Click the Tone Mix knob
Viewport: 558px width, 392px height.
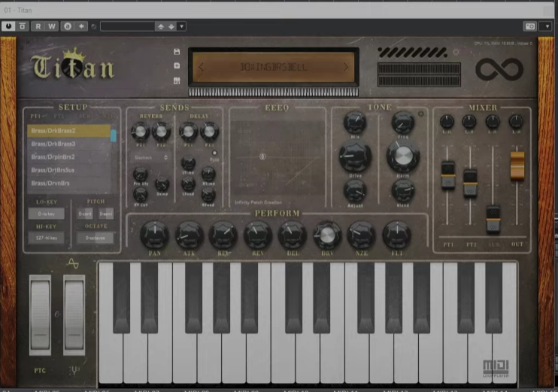(355, 123)
